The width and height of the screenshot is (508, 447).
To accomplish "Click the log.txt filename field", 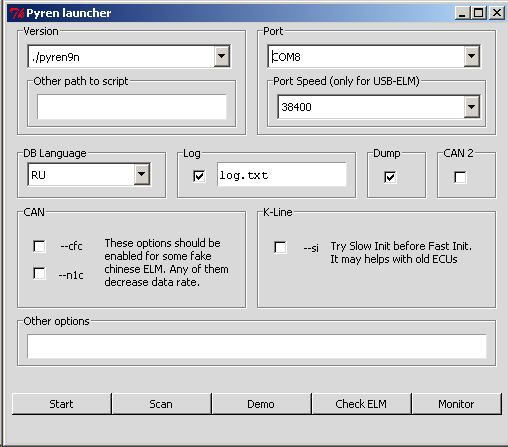I will (282, 174).
